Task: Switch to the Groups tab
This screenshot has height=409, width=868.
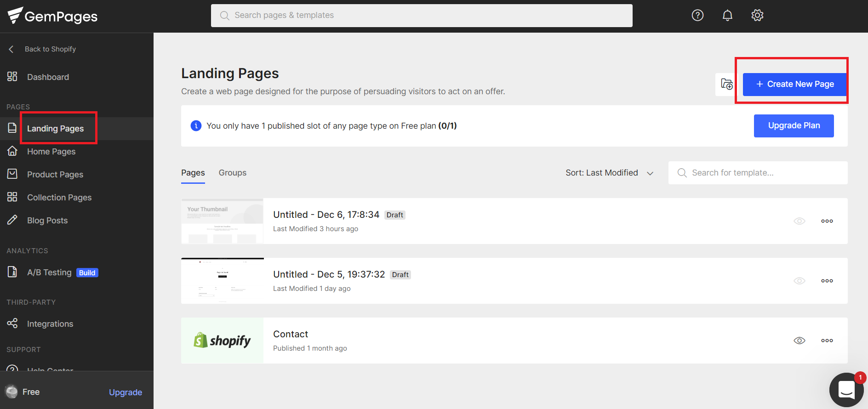Action: 233,173
